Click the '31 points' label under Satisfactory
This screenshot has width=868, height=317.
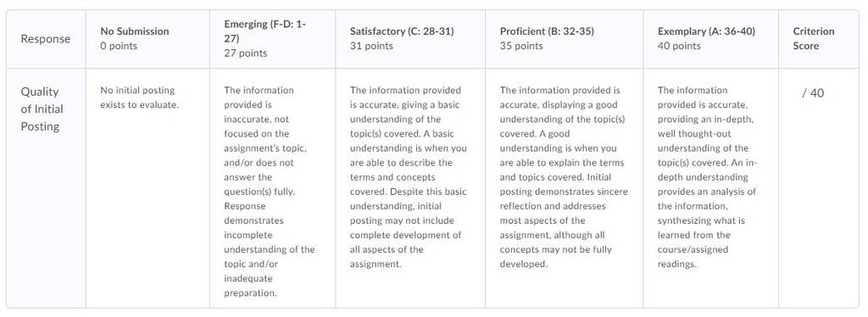tap(371, 46)
